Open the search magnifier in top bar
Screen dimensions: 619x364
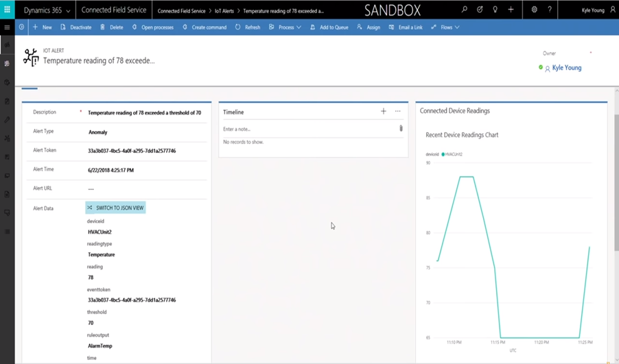point(464,10)
